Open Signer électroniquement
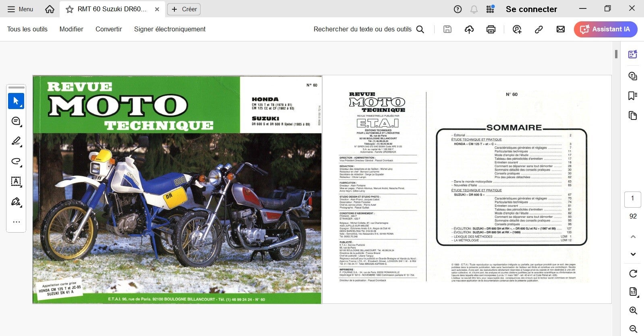Viewport: 644px width, 336px height. [170, 29]
